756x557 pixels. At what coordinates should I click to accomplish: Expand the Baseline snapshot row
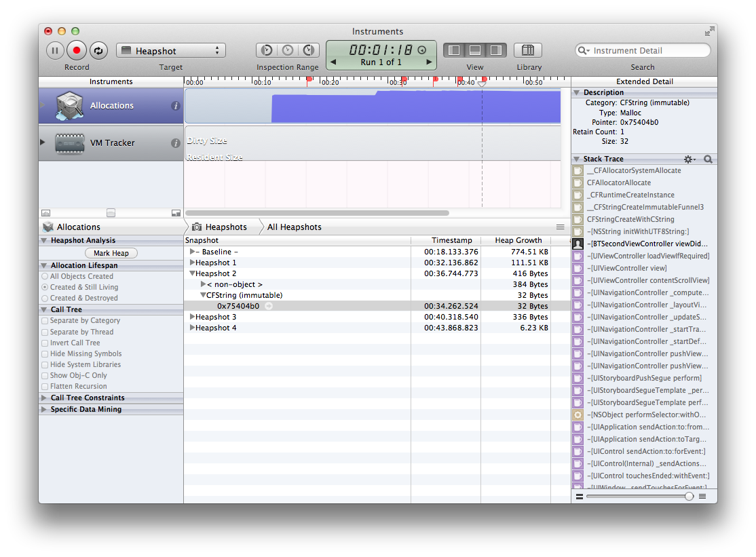coord(192,252)
